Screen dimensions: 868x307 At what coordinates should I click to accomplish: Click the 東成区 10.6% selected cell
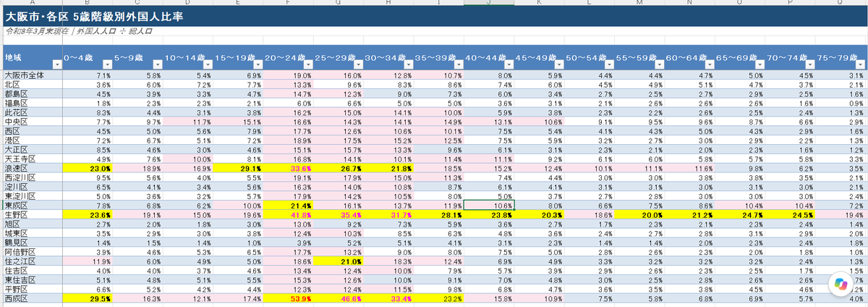pos(488,205)
